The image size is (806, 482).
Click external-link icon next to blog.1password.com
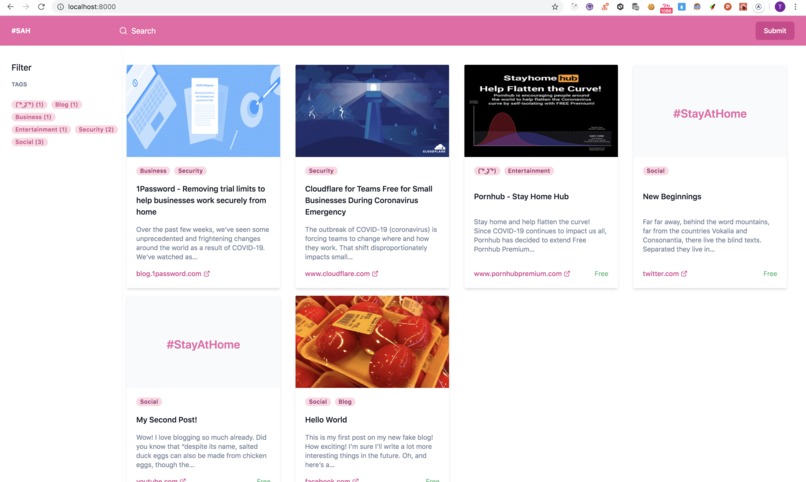(207, 274)
